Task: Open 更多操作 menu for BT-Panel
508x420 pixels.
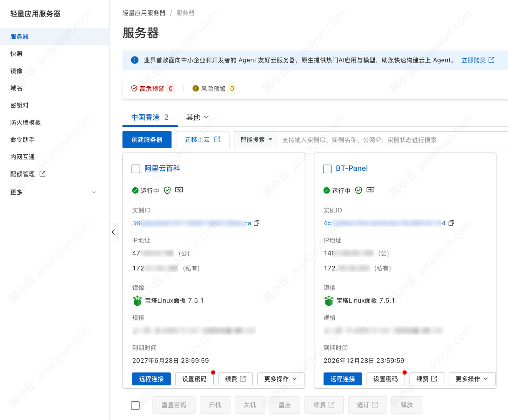Action: 472,379
